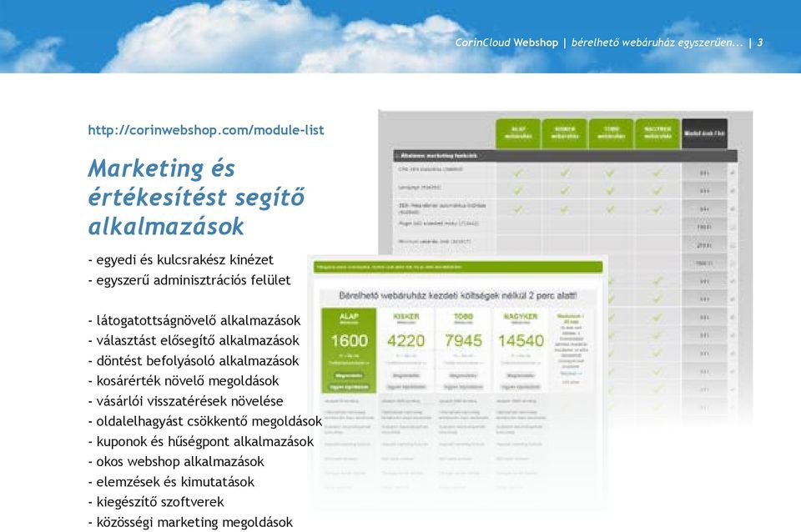
Task: Click the NAGYKER webáruház column header tab
Action: click(x=657, y=133)
